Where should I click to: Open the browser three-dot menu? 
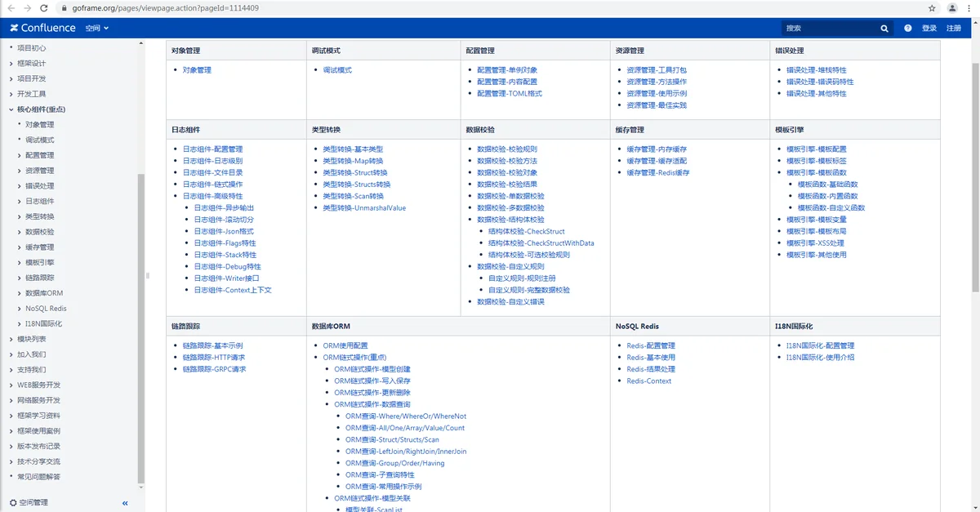(971, 7)
